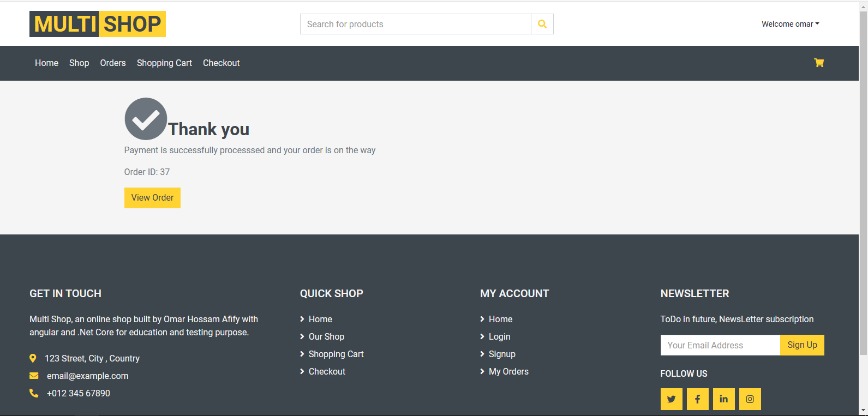Click the View Order button

click(x=152, y=198)
